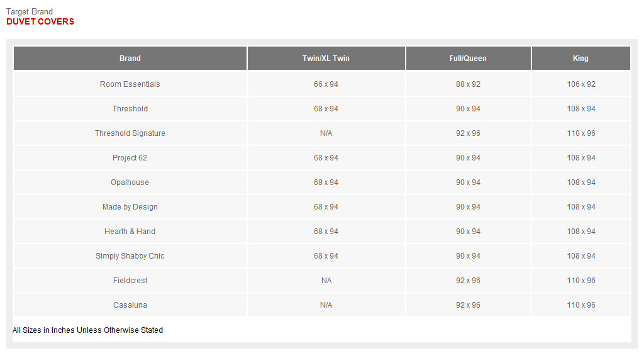Click the Project 62 brand cell
The height and width of the screenshot is (358, 644).
point(130,158)
